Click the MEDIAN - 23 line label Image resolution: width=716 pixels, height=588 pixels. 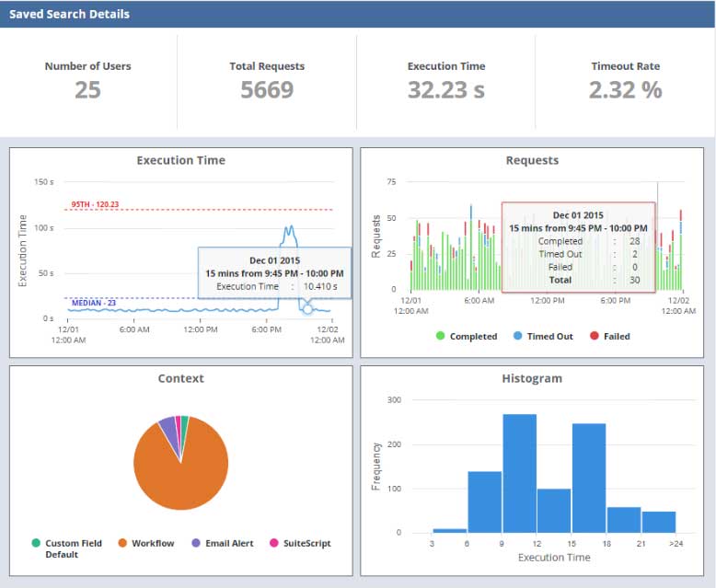click(x=93, y=303)
